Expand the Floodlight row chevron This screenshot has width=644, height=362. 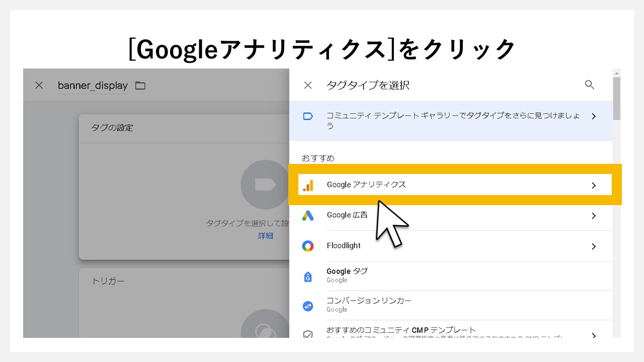594,246
